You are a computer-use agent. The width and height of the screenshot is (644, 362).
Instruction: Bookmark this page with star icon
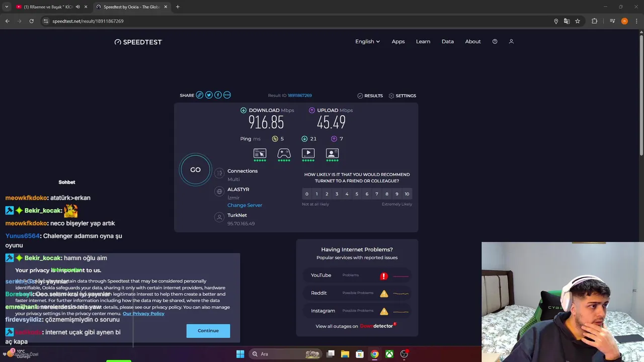point(578,21)
